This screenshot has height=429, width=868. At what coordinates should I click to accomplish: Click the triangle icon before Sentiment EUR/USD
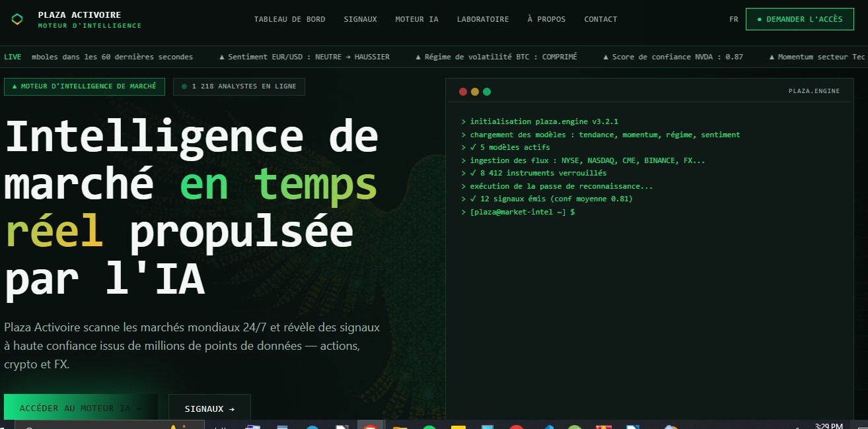(x=221, y=57)
